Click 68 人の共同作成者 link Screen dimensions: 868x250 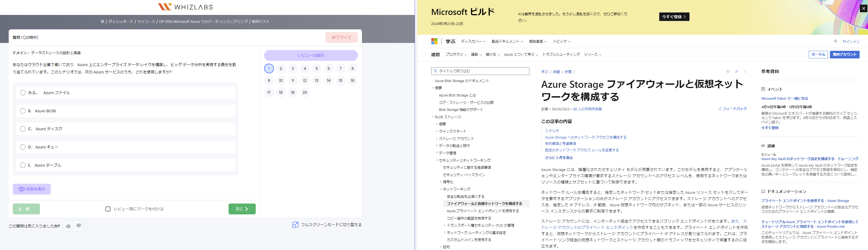587,109
